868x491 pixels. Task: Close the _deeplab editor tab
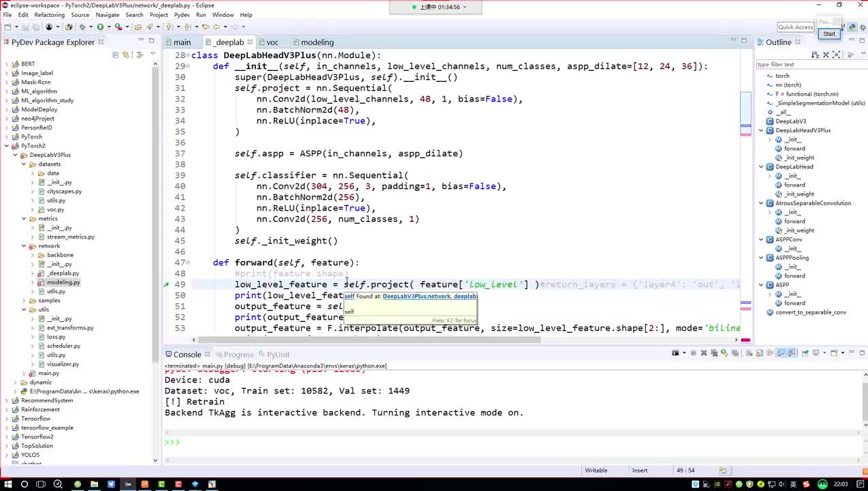coord(250,42)
